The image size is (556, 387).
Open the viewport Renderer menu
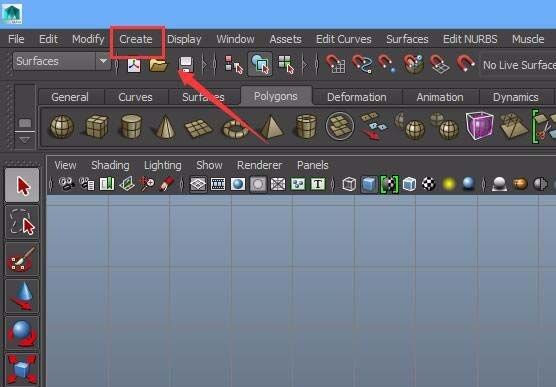(x=260, y=165)
